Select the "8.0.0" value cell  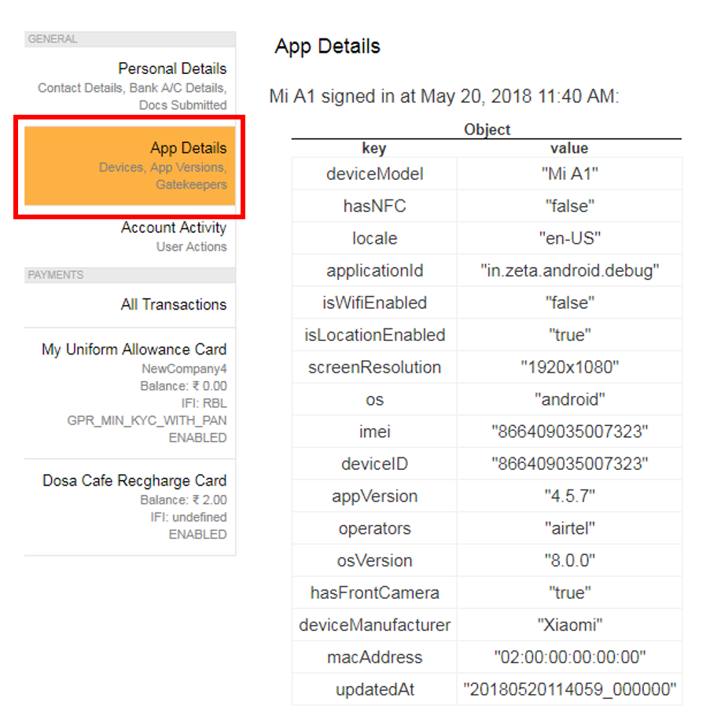(570, 561)
